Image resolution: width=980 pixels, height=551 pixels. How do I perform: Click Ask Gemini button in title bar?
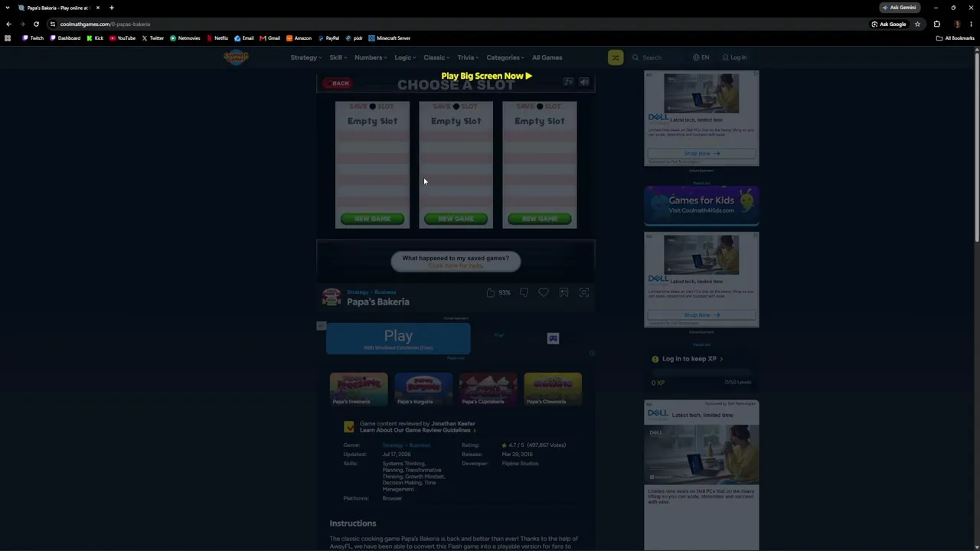tap(900, 8)
